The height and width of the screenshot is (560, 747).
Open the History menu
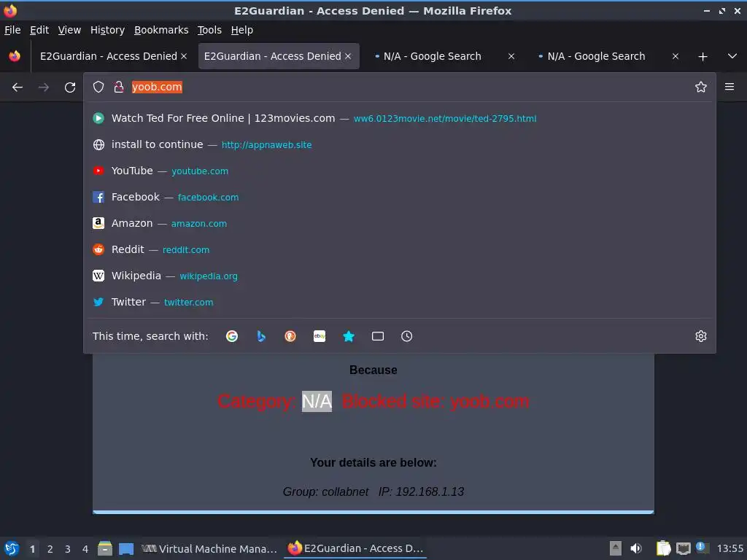(108, 30)
